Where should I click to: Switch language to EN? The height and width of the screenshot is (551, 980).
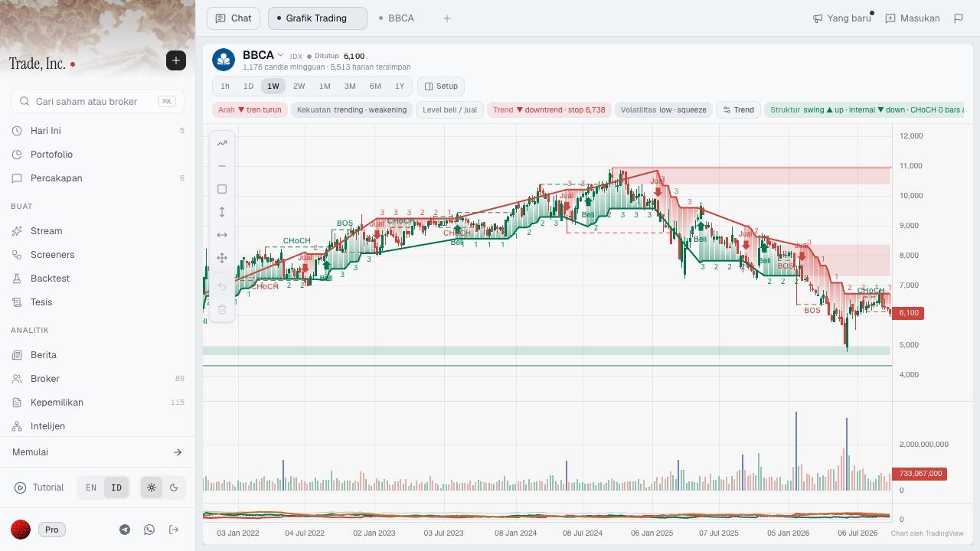point(91,487)
